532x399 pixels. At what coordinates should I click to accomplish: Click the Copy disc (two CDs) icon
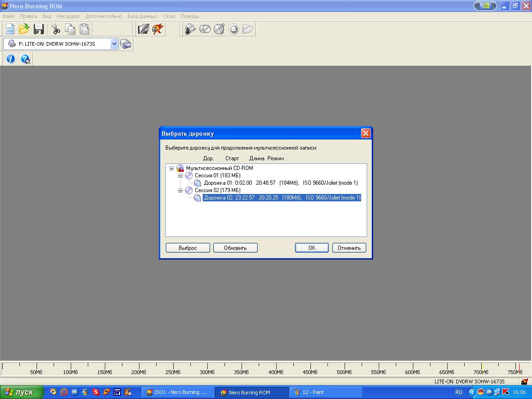205,29
